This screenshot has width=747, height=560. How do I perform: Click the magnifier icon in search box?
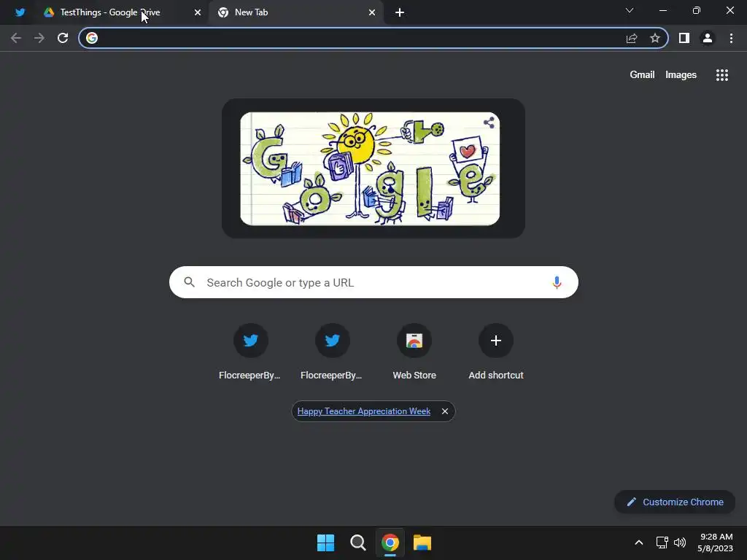189,282
